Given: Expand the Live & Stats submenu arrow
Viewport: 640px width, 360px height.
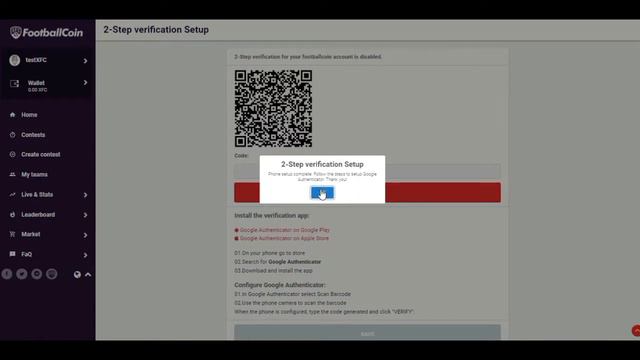Looking at the screenshot, I should click(85, 195).
